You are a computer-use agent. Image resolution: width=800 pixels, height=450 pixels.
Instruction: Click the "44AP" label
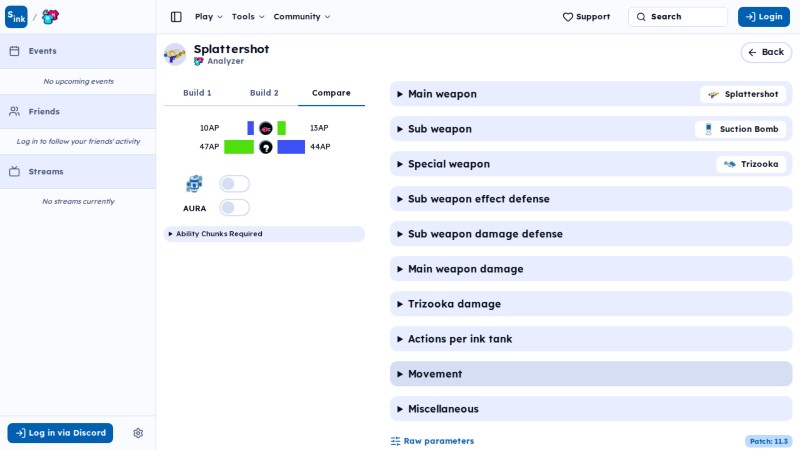320,147
